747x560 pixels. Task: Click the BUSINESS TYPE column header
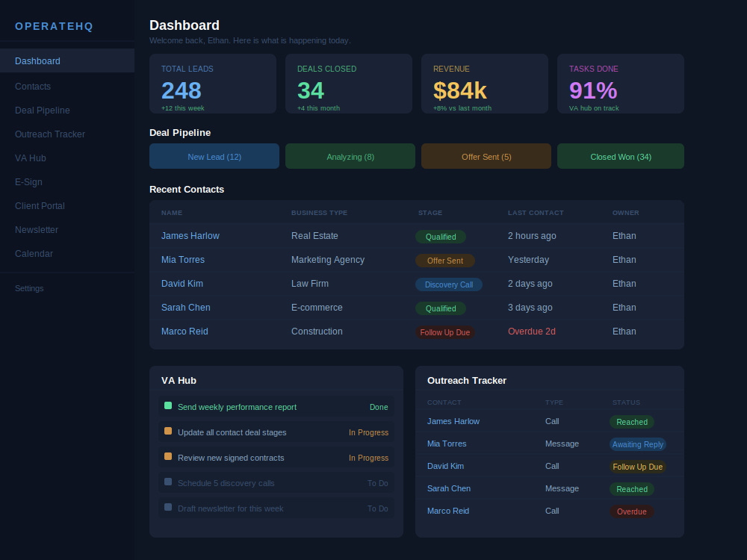(319, 212)
